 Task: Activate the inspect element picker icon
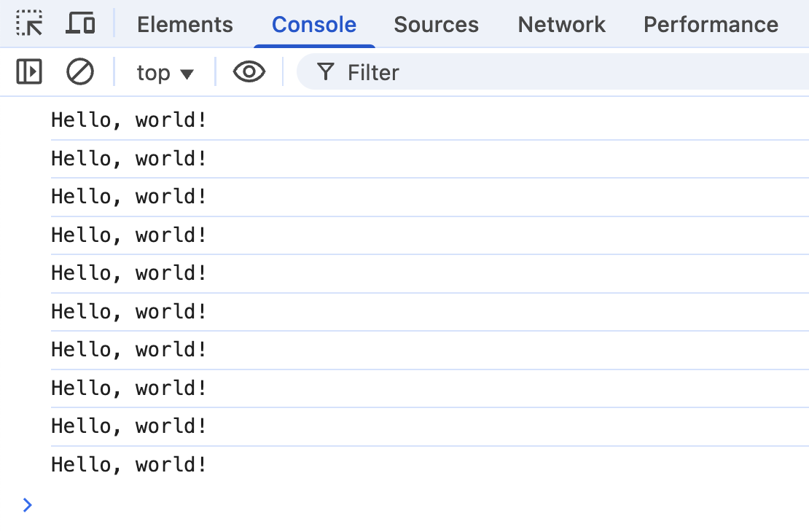click(29, 24)
